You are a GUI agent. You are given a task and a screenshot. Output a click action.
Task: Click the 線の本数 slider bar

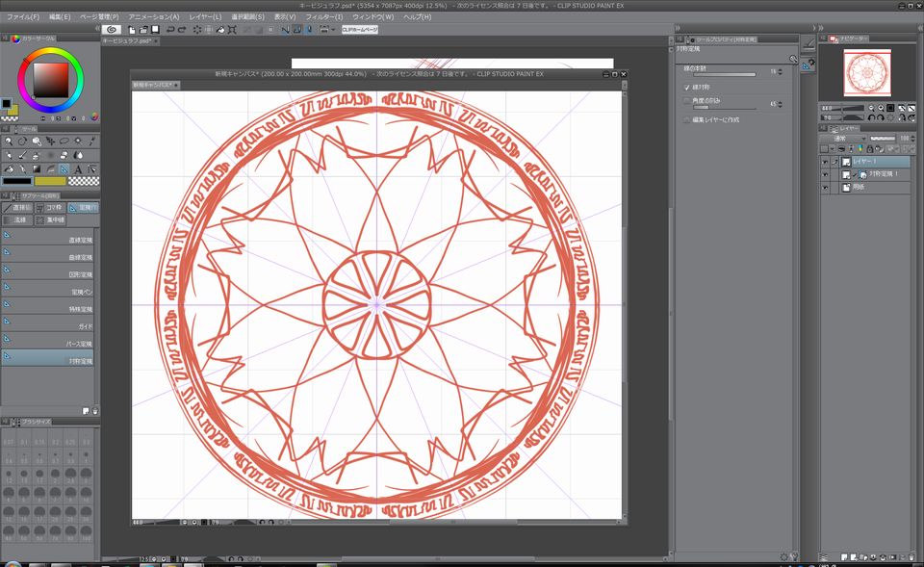pos(724,75)
